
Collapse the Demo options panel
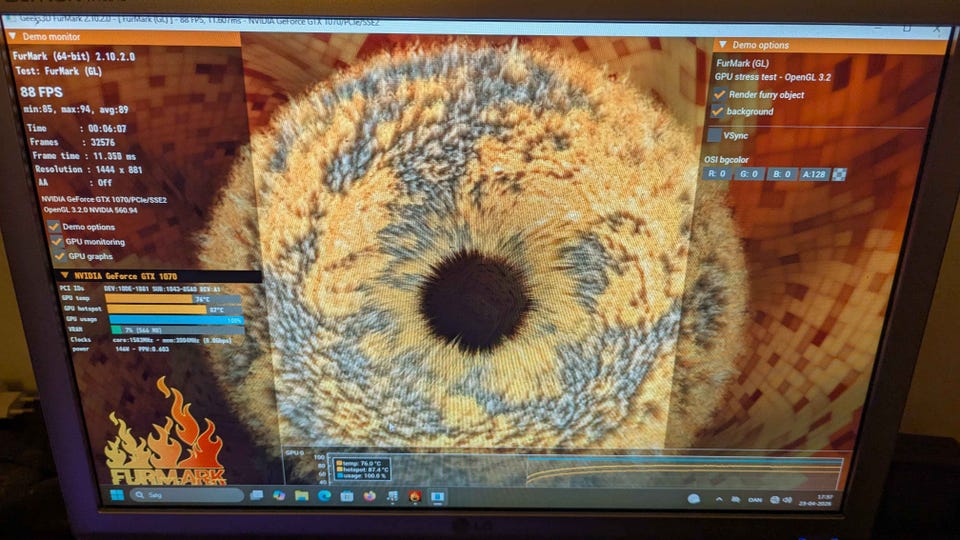click(x=722, y=45)
